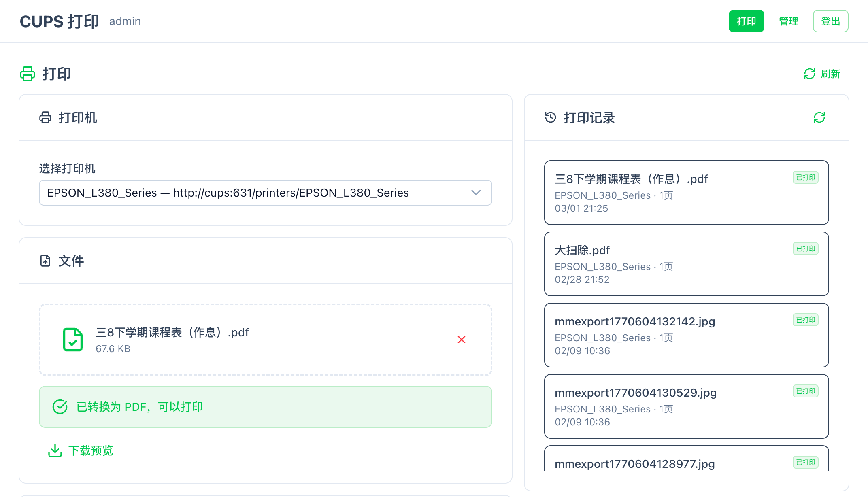Click the printer icon in 打印机 card header

click(x=45, y=117)
